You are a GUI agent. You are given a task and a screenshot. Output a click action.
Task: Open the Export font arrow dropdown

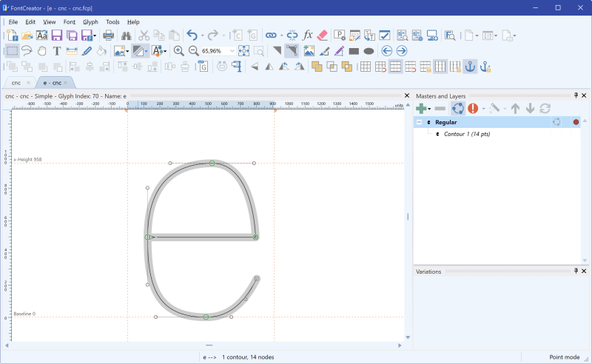pos(95,36)
